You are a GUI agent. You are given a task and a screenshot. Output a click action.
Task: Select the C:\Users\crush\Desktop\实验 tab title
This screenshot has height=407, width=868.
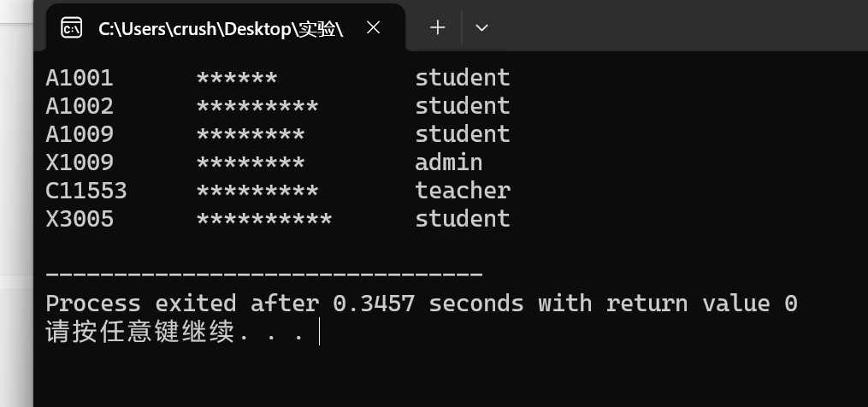[221, 29]
